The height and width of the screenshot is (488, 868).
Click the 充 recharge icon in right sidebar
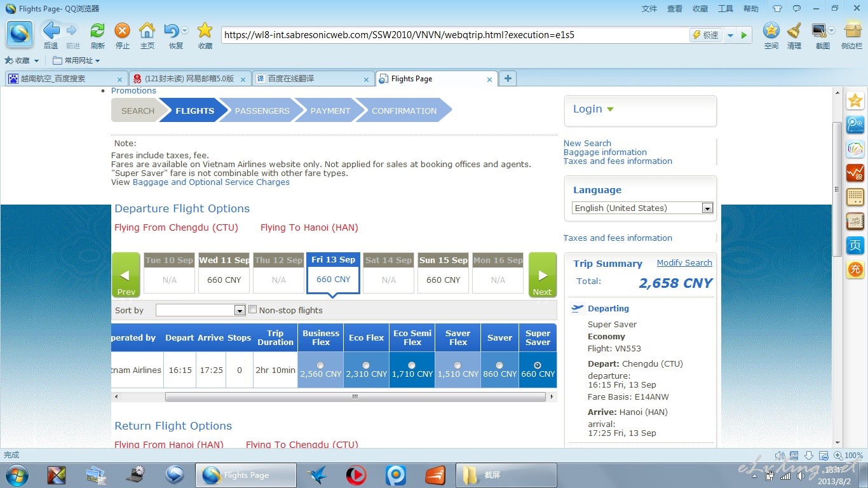click(855, 269)
